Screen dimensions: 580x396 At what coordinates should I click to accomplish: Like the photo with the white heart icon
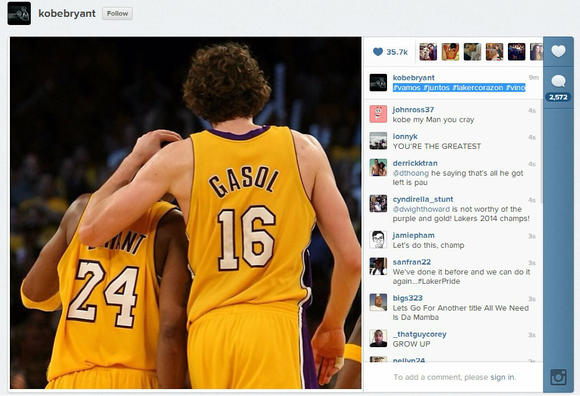pos(558,51)
